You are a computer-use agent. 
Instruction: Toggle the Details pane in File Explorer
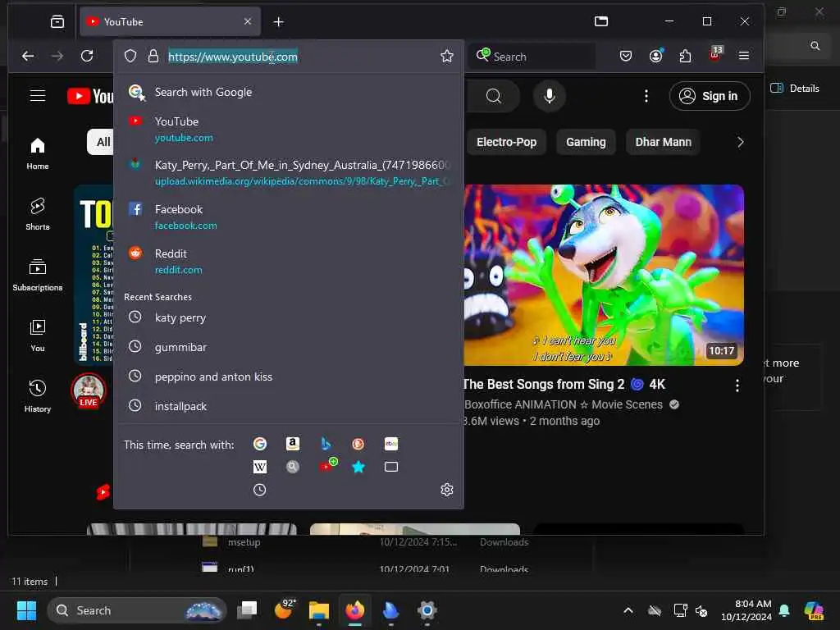[794, 89]
